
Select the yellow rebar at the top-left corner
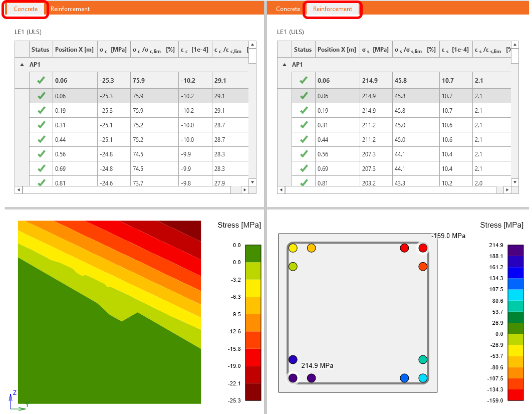coord(293,248)
